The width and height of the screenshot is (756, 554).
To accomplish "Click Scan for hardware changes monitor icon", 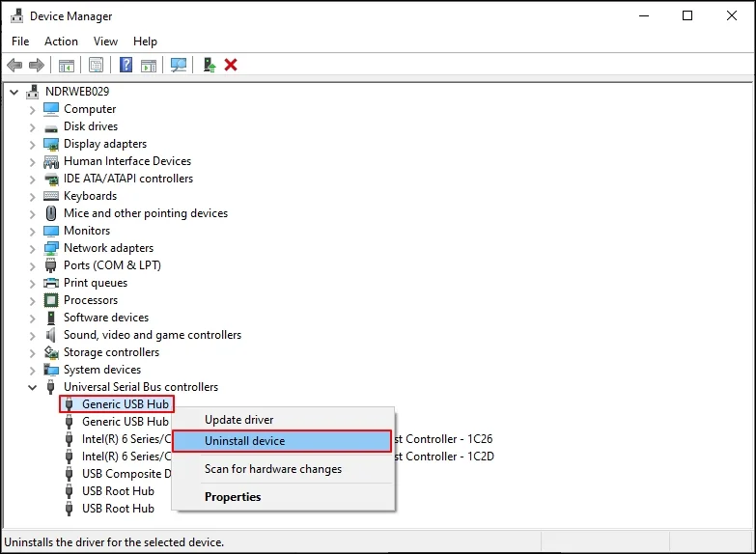I will [178, 65].
